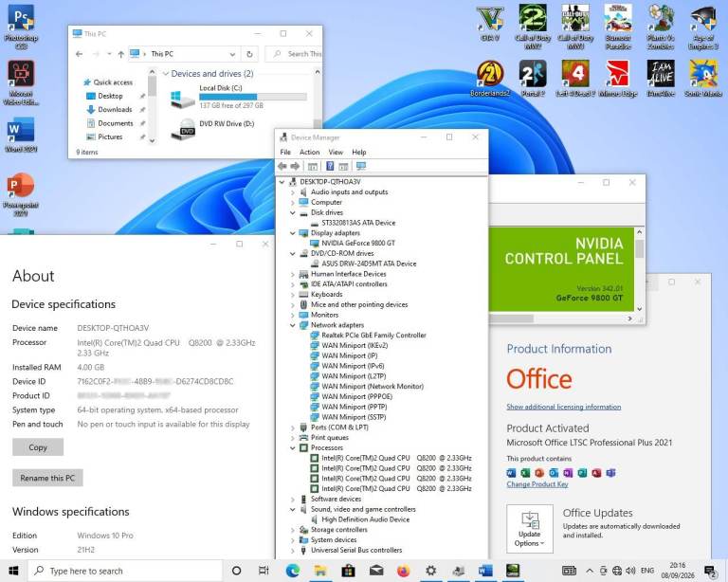Launch the I Am Alive desktop icon
Screen dimensions: 728x582
tap(661, 79)
